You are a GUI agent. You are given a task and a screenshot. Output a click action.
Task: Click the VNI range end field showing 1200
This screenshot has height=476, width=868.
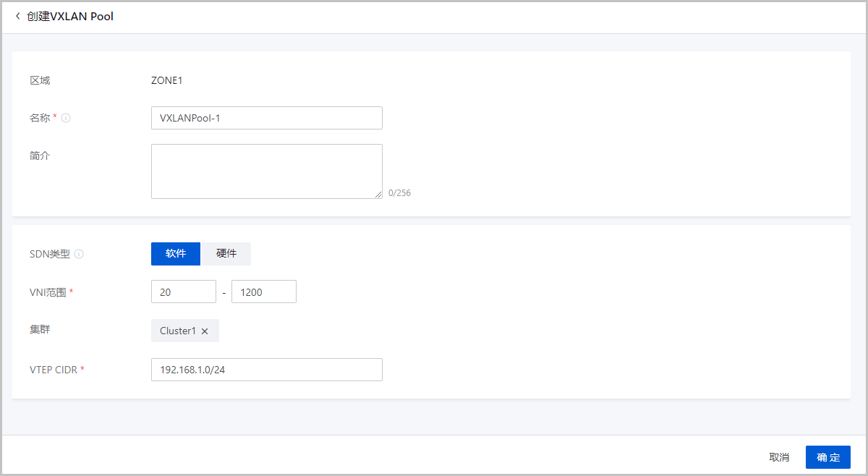263,292
